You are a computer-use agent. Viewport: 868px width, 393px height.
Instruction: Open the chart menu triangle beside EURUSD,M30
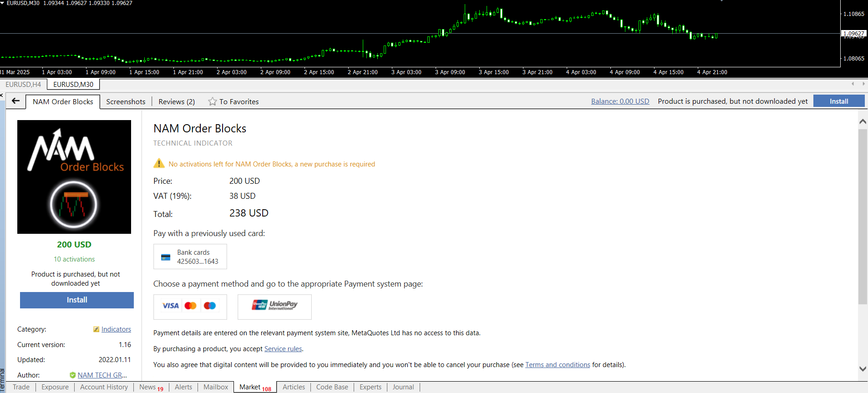[2, 3]
